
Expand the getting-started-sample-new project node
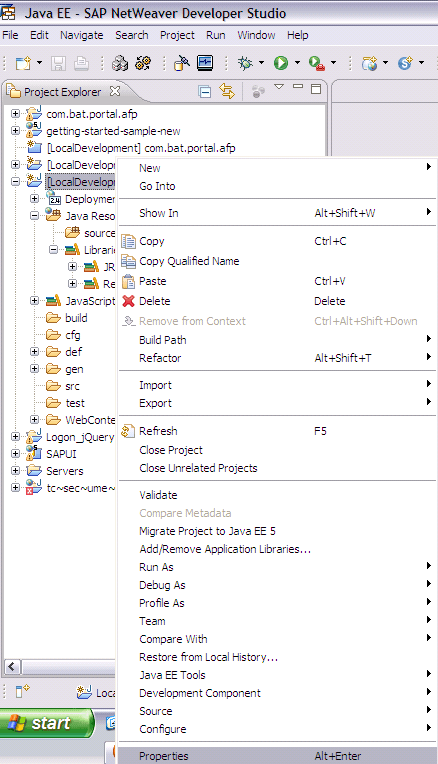(16, 131)
